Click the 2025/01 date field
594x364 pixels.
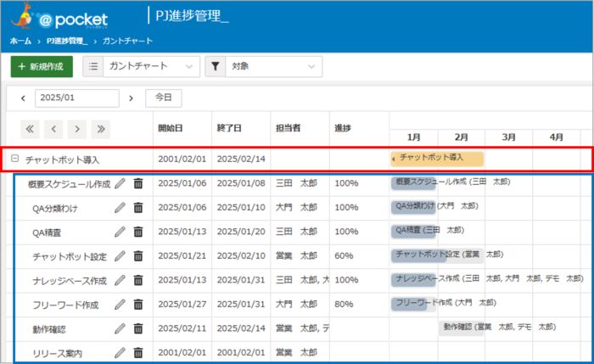77,98
